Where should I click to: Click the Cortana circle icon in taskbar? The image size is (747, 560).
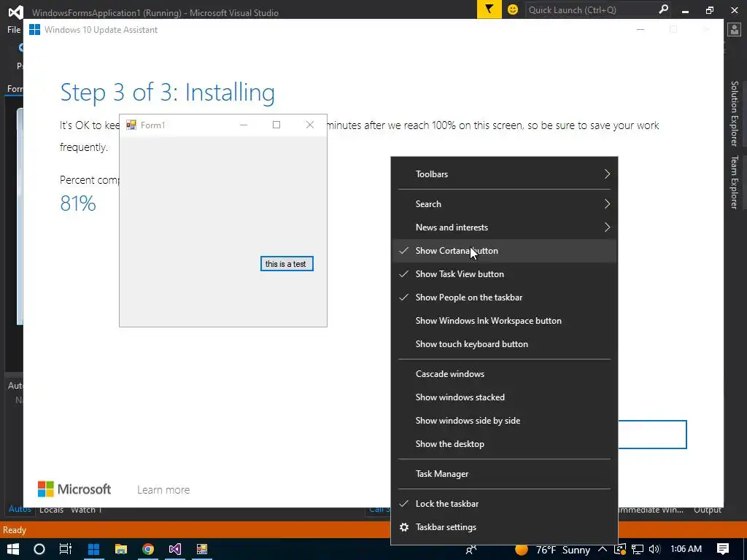coord(39,549)
